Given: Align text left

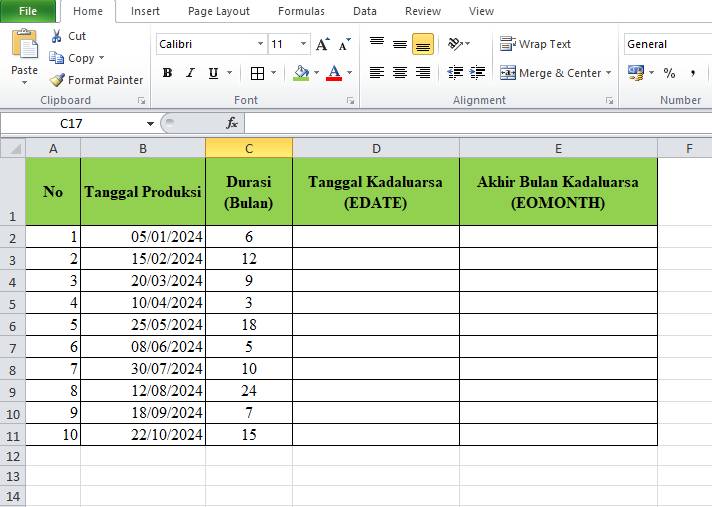Looking at the screenshot, I should click(377, 73).
